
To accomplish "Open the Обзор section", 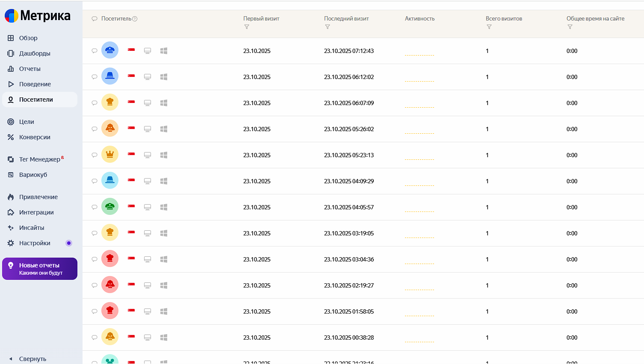I will click(x=28, y=38).
